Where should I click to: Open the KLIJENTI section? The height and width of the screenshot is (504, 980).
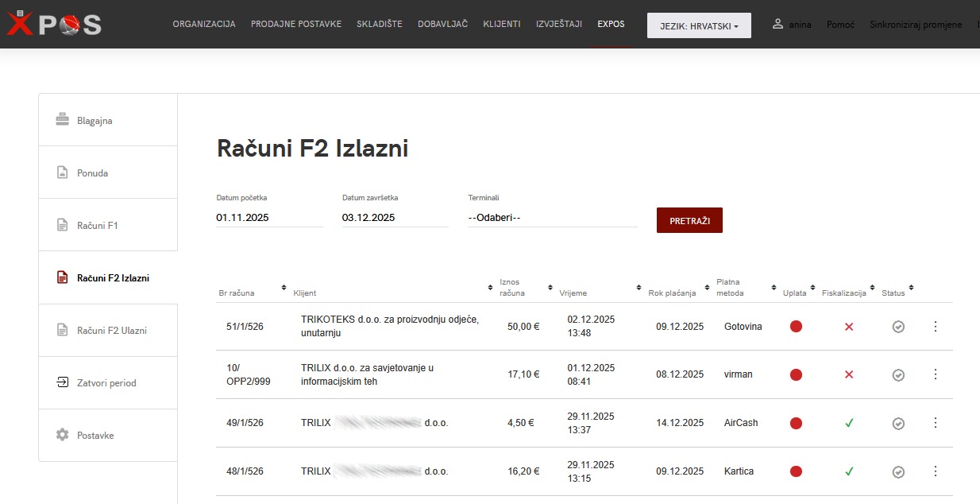click(502, 24)
